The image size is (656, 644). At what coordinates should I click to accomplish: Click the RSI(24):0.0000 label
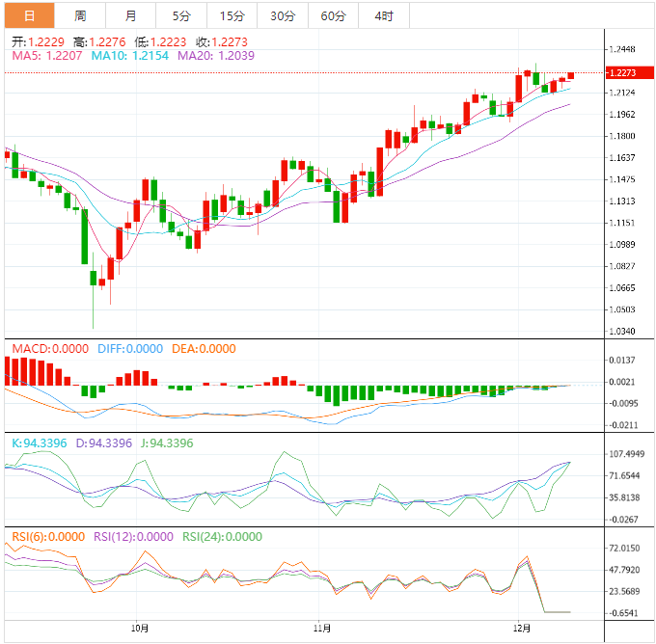pos(222,537)
